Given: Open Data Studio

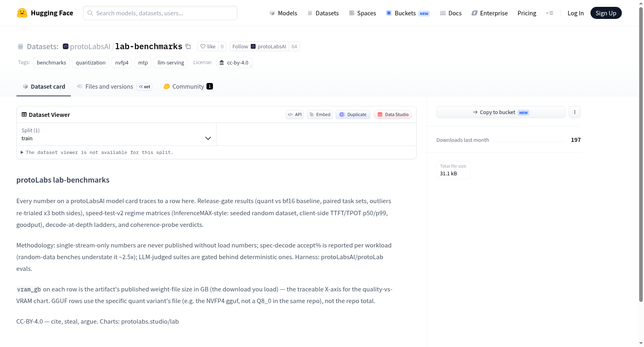Looking at the screenshot, I should coord(393,114).
